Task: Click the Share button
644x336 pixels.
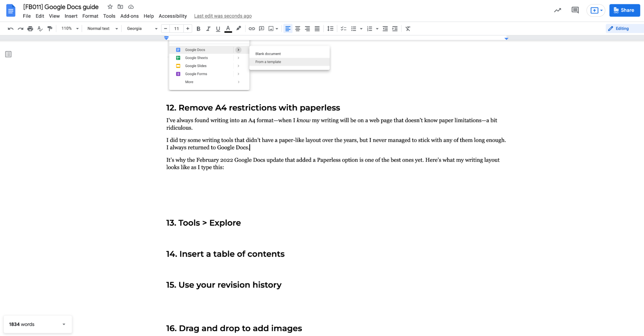Action: [x=624, y=10]
